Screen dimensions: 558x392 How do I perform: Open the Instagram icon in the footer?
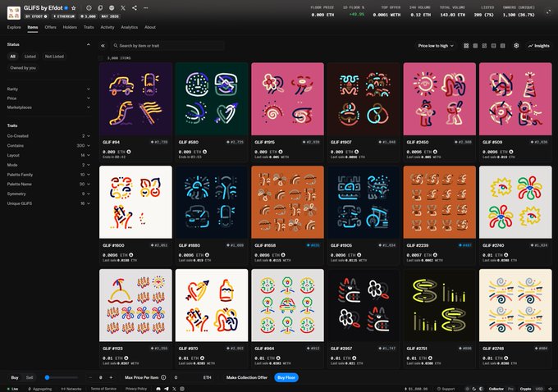coord(182,389)
